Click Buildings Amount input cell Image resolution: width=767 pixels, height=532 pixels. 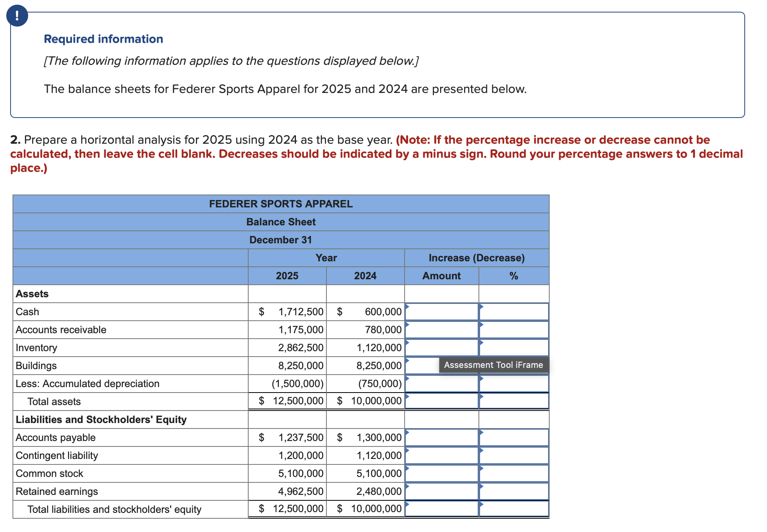[x=422, y=366]
